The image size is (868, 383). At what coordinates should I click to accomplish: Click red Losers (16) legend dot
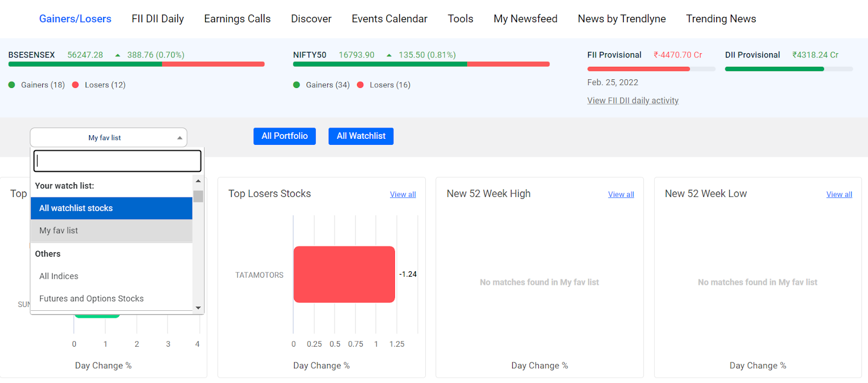pyautogui.click(x=360, y=85)
